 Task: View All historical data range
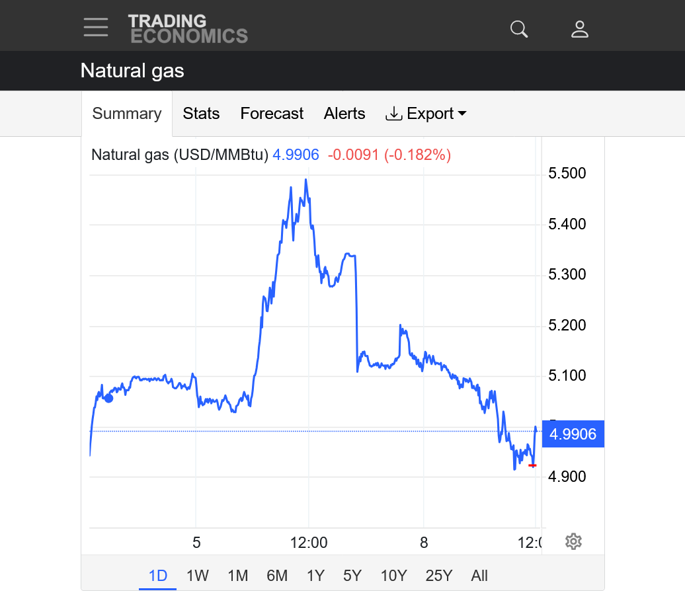(479, 576)
